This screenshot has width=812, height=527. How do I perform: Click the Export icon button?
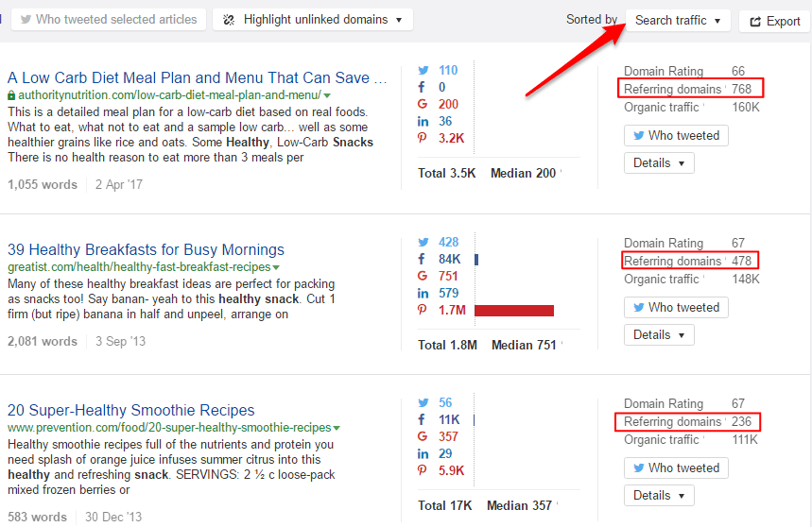pos(756,21)
